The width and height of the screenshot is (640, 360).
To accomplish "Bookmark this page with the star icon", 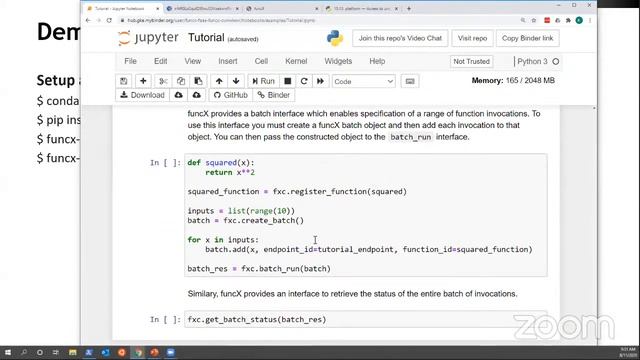I will point(534,20).
